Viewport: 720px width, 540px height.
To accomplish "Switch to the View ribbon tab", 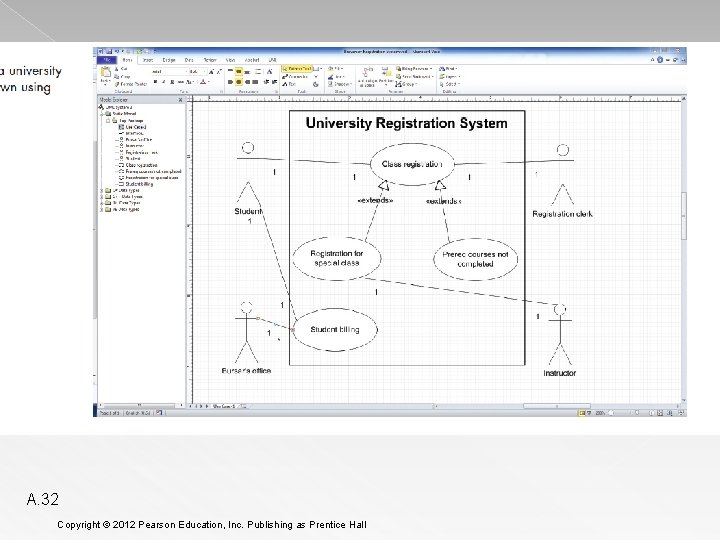I will click(x=230, y=60).
